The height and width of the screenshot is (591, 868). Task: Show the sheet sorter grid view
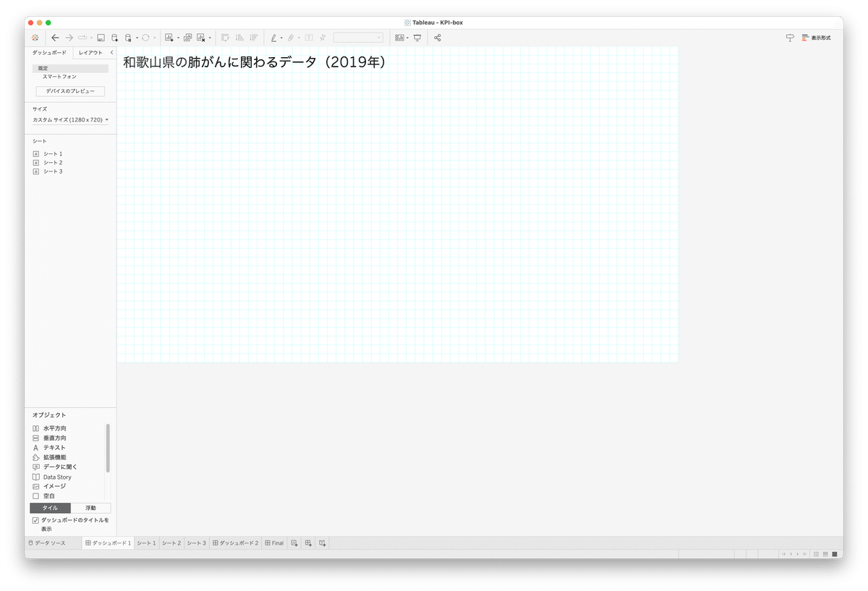pyautogui.click(x=816, y=554)
